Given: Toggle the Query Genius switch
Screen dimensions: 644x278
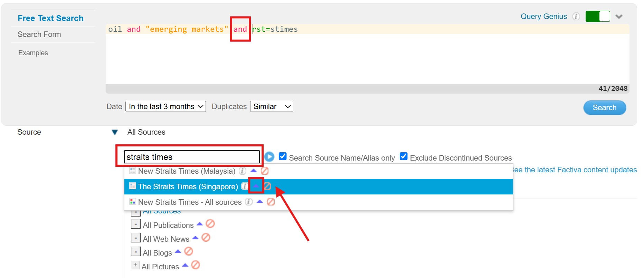Looking at the screenshot, I should (598, 16).
